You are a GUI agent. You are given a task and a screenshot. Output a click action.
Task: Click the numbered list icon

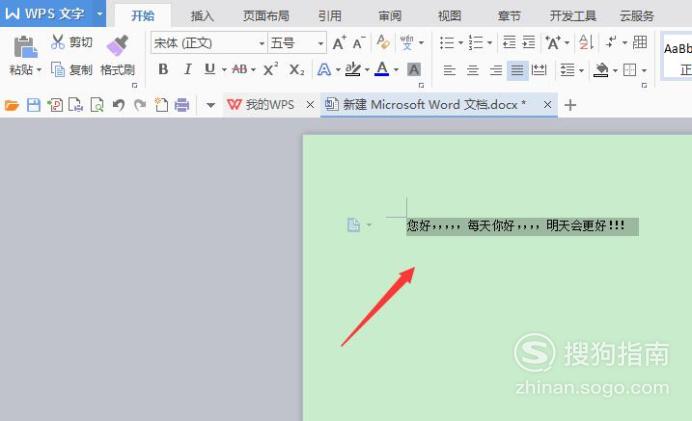(476, 43)
